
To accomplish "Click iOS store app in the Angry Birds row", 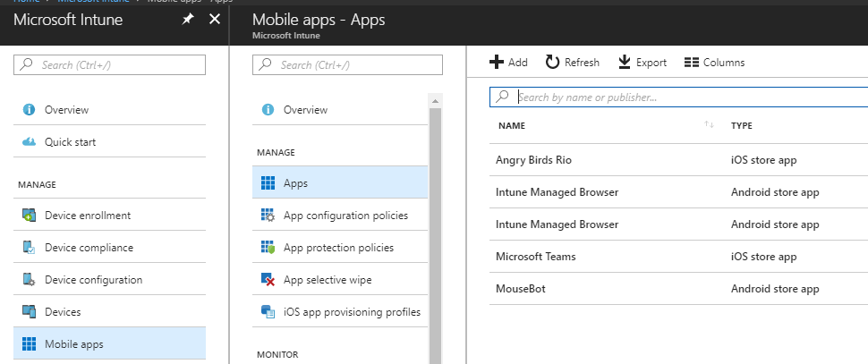I will click(x=763, y=160).
